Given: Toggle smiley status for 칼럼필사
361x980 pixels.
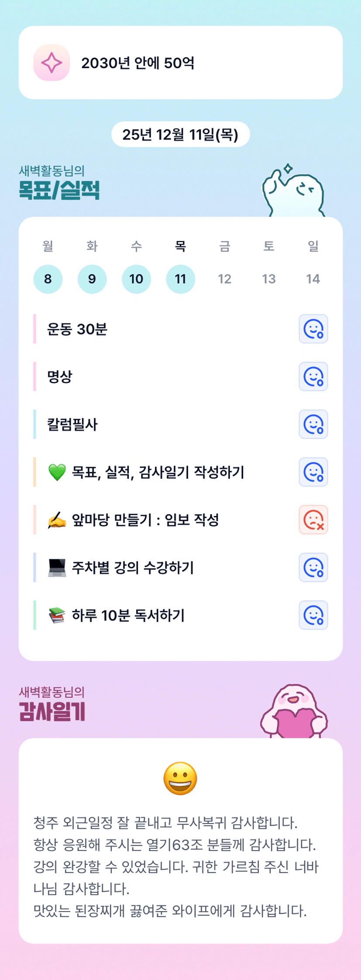Looking at the screenshot, I should (x=313, y=424).
